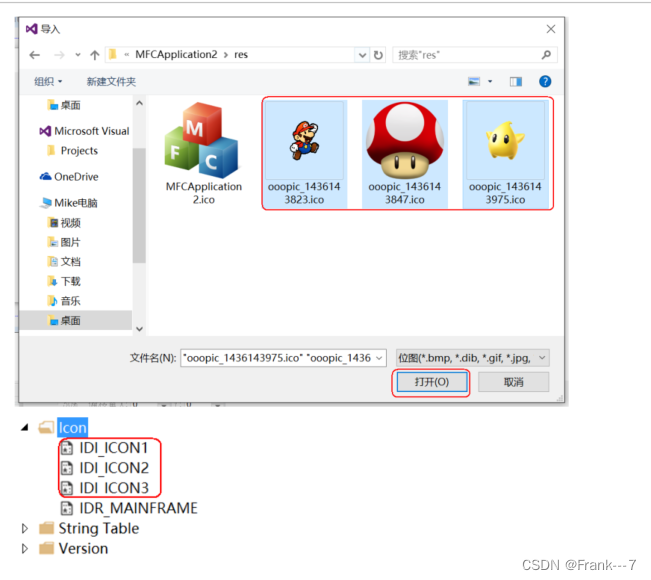The width and height of the screenshot is (651, 580).
Task: Open view options dropdown arrow
Action: [x=490, y=81]
